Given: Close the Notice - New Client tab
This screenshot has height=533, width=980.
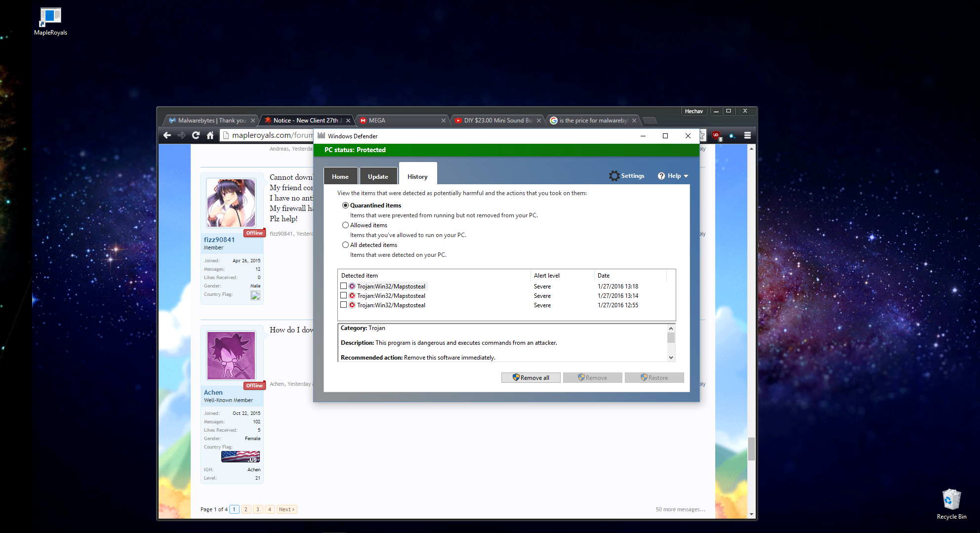Looking at the screenshot, I should [348, 121].
